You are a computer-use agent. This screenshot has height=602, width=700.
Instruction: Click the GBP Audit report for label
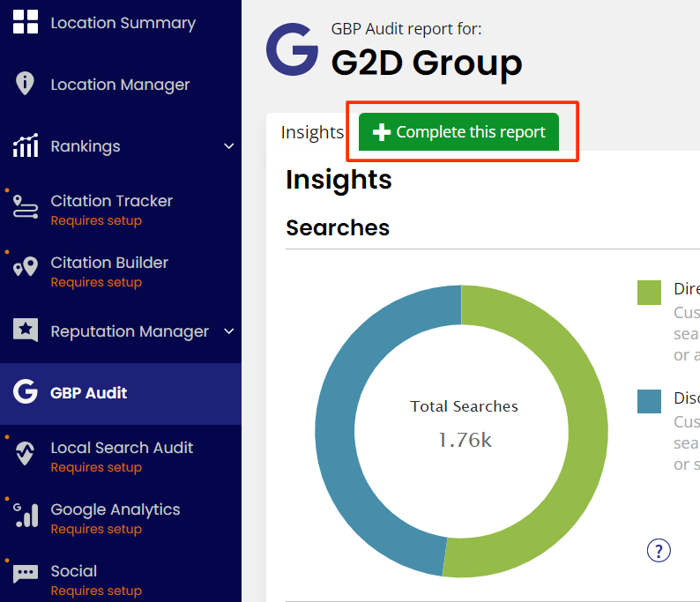pyautogui.click(x=406, y=29)
